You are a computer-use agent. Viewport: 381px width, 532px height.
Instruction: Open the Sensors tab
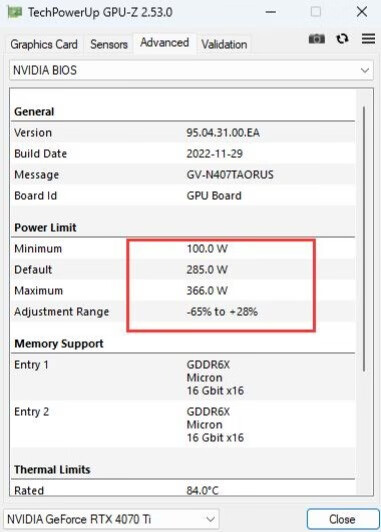(x=109, y=44)
